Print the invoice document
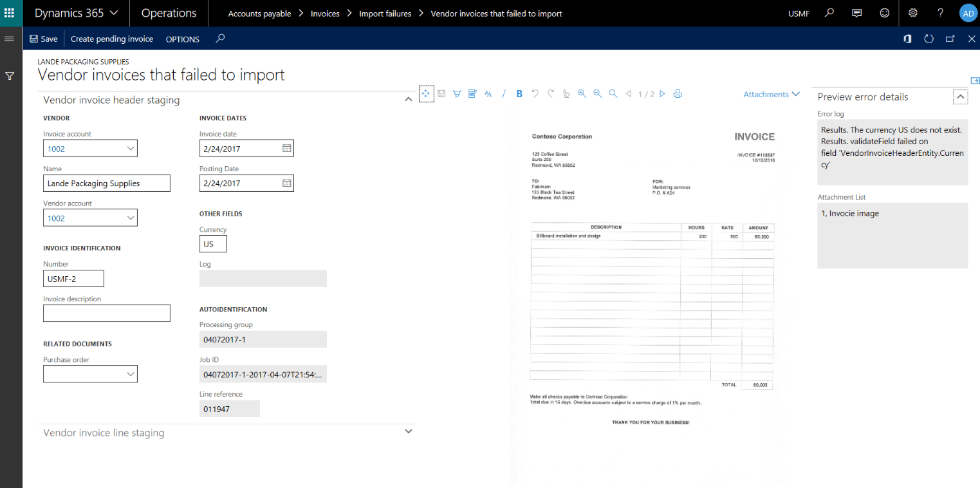Screen dimensions: 980x488 (677, 93)
